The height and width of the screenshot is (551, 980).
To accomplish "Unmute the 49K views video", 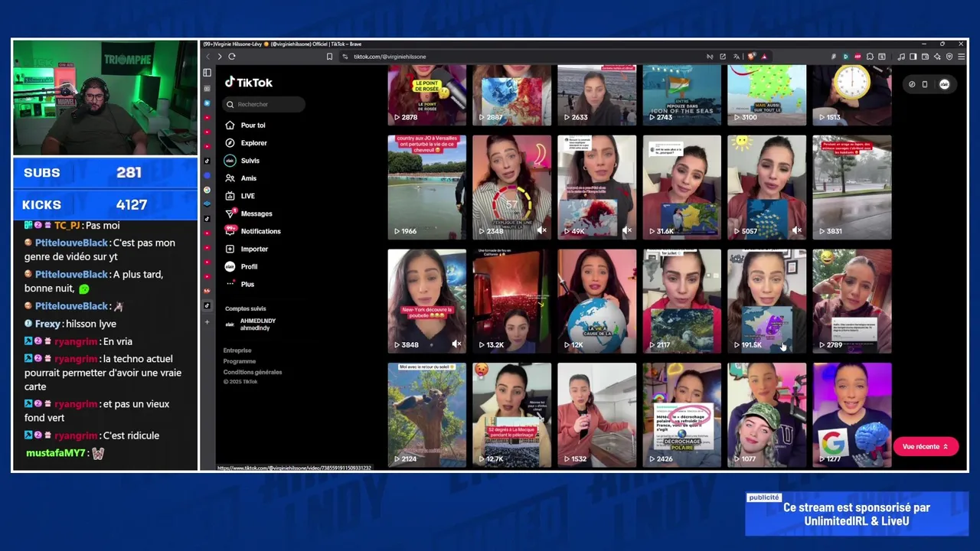I will coord(626,230).
